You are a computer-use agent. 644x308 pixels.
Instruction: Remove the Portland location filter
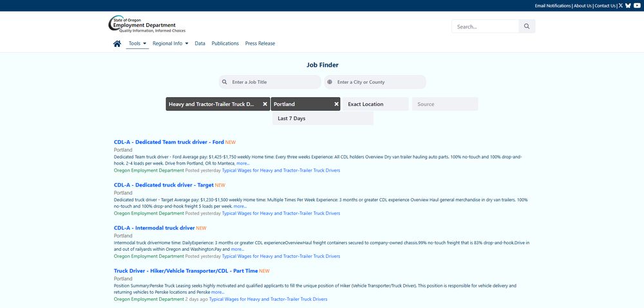coord(336,104)
